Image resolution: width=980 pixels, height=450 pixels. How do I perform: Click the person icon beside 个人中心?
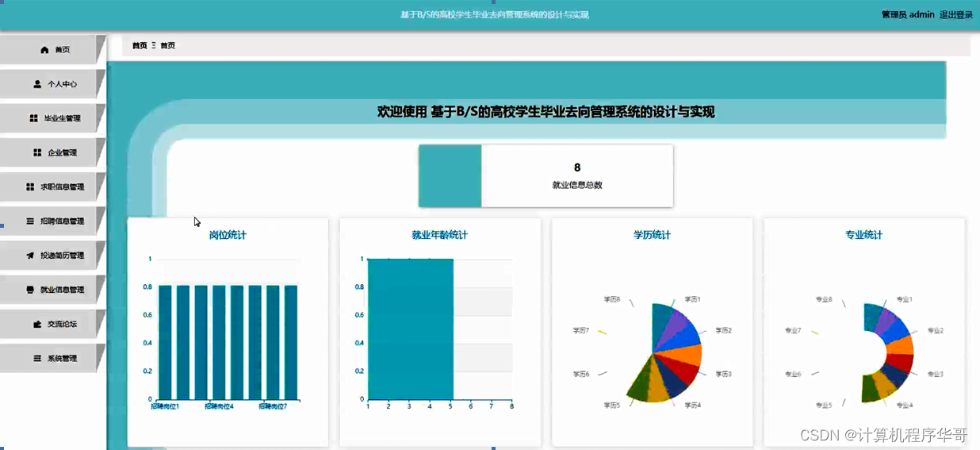[37, 83]
